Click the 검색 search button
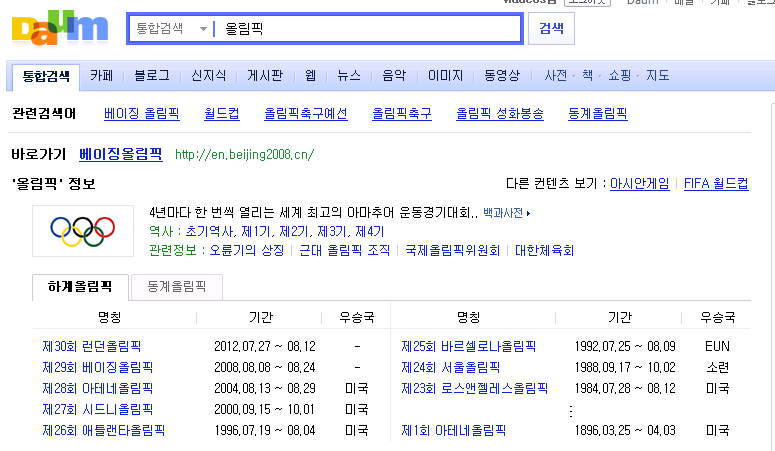Image resolution: width=775 pixels, height=451 pixels. 551,29
